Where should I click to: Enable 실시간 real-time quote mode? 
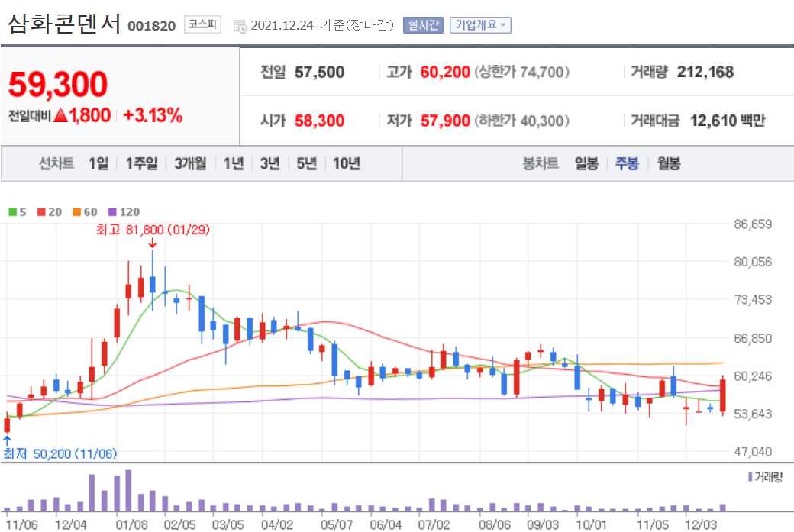pyautogui.click(x=422, y=25)
